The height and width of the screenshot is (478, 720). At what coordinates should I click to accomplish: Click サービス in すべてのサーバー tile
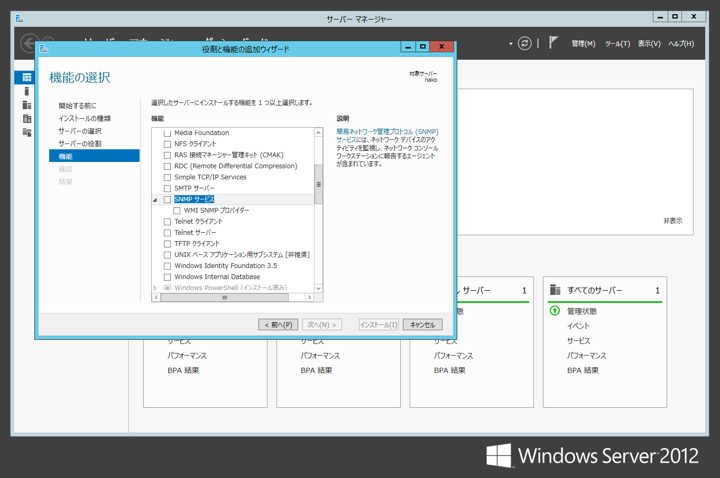coord(579,341)
